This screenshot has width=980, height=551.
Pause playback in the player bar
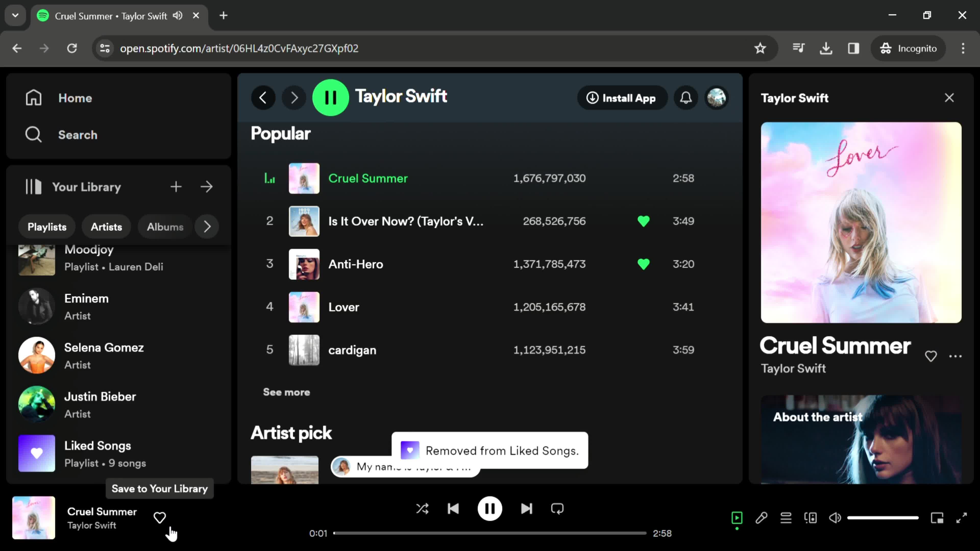pos(490,509)
